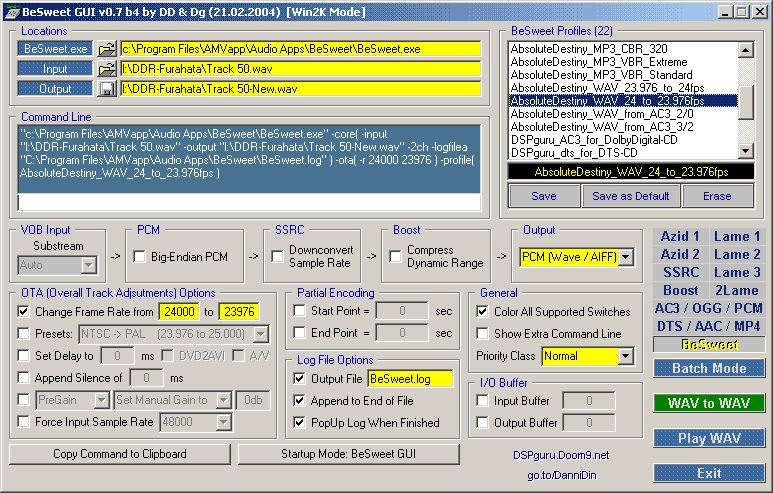Open NTSC -> PAL presets dropdown
Screen dimensions: 773x493
pos(261,334)
